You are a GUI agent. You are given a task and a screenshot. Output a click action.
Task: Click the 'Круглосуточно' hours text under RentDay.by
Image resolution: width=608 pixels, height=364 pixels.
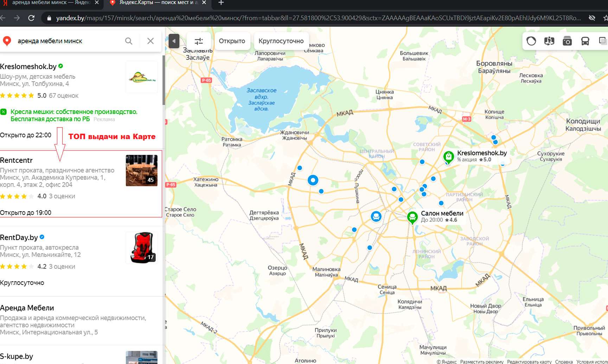pos(22,283)
